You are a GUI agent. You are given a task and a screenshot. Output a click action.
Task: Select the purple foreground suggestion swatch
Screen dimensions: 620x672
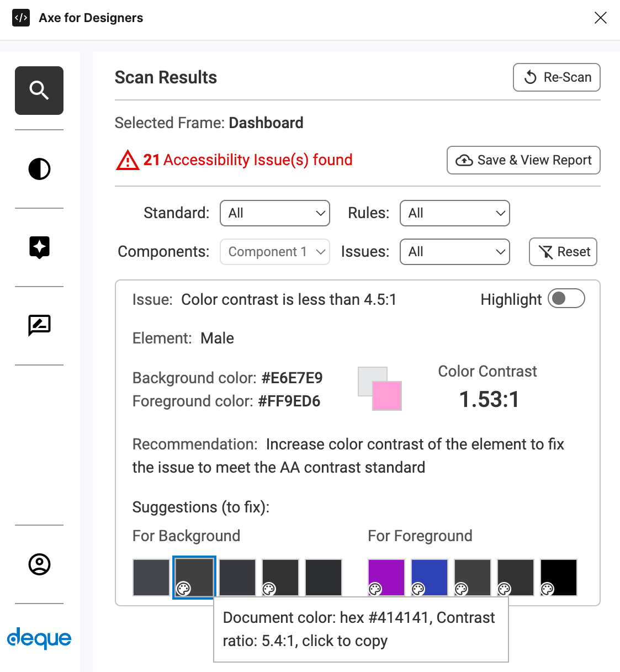coord(386,577)
